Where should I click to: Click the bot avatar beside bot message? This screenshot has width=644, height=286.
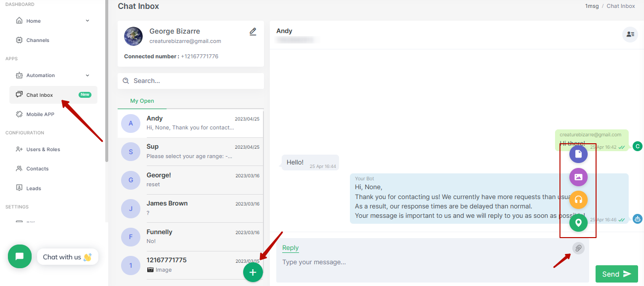coord(638,218)
